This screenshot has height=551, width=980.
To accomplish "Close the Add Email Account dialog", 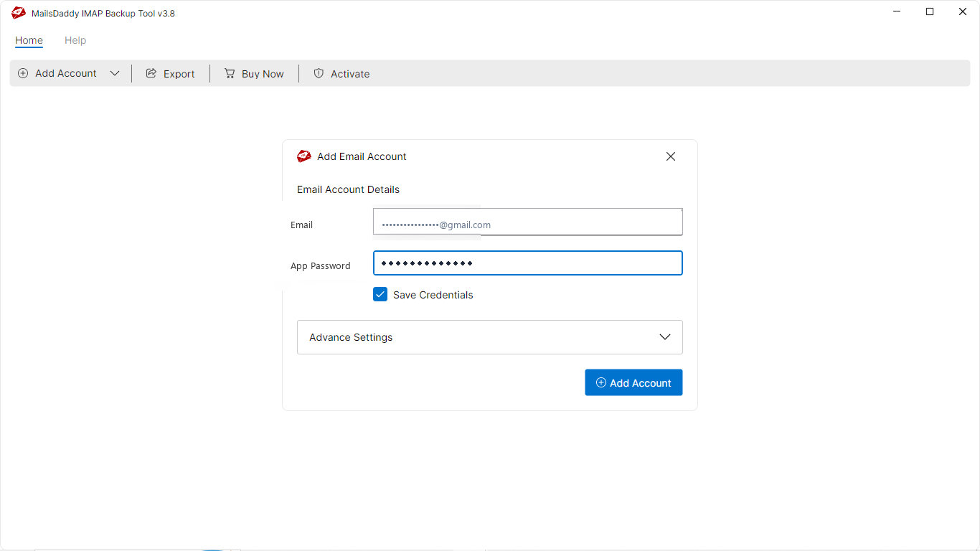I will 671,156.
